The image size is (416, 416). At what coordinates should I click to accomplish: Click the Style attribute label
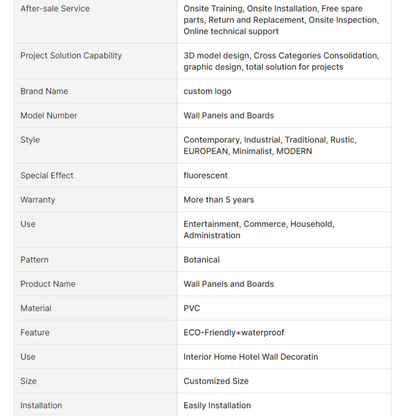[x=30, y=140]
